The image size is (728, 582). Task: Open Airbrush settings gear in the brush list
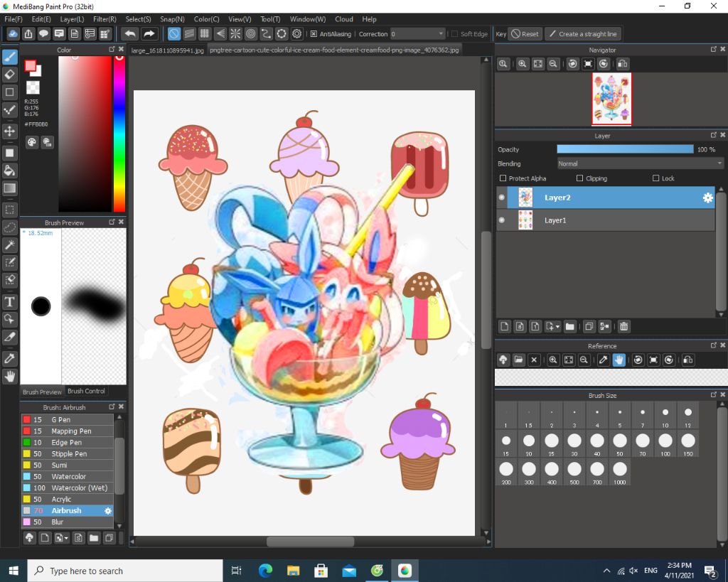(x=108, y=510)
